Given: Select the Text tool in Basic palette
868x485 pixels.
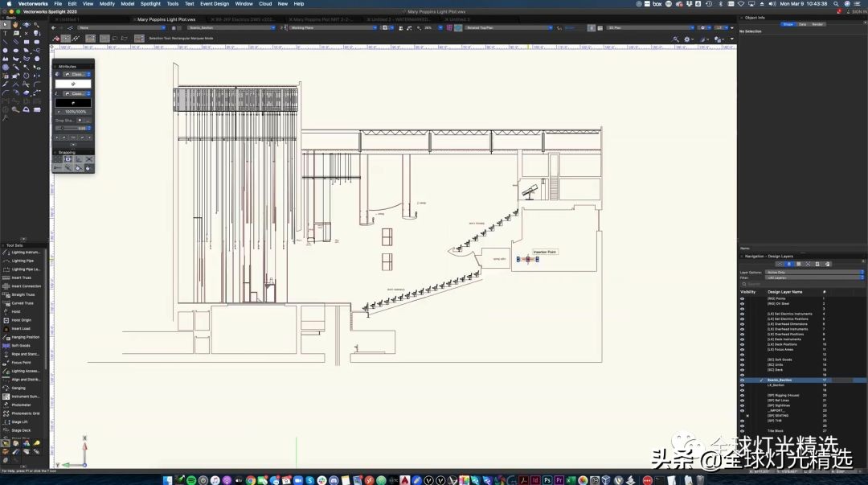Looking at the screenshot, I should [x=6, y=34].
